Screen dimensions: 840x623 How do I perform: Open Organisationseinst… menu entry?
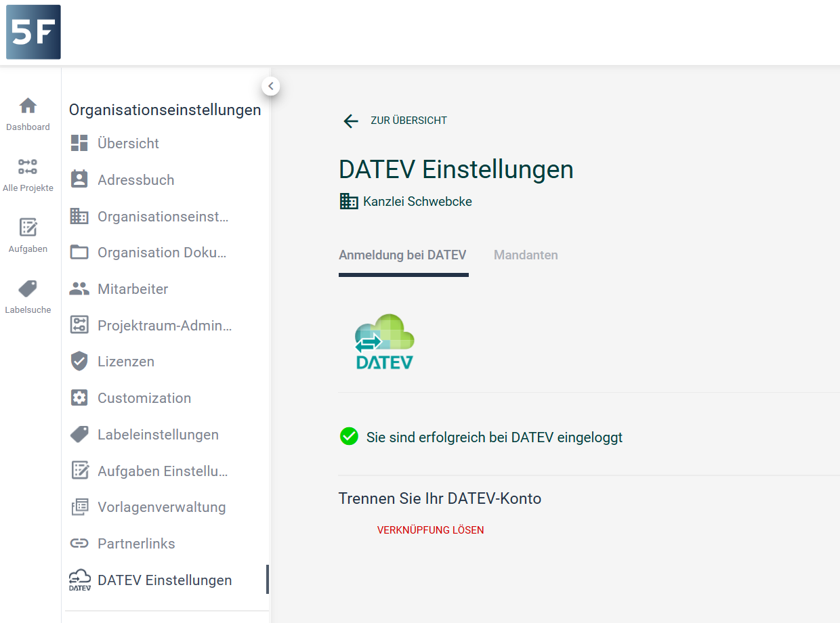163,217
